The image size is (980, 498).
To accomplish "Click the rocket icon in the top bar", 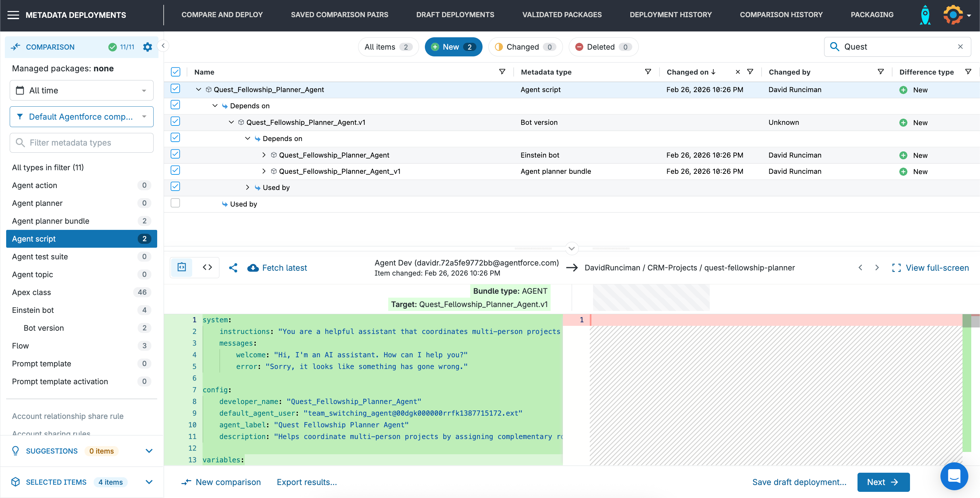I will [925, 15].
